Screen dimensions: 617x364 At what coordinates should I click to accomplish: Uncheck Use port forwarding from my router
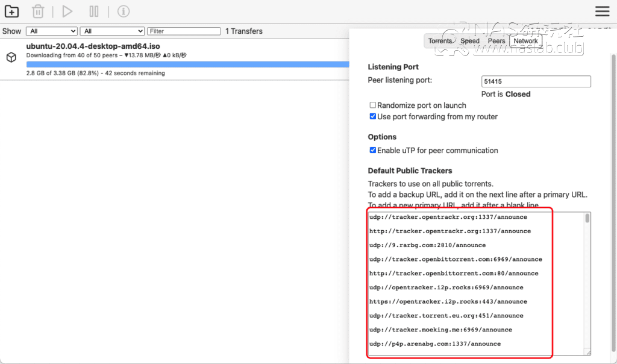click(x=373, y=116)
